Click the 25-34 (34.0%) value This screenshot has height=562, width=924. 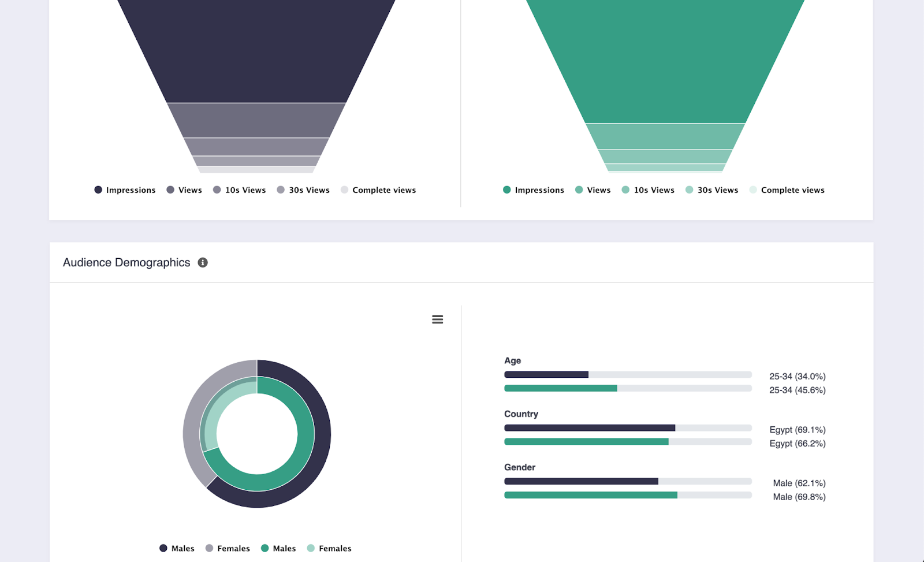[798, 377]
